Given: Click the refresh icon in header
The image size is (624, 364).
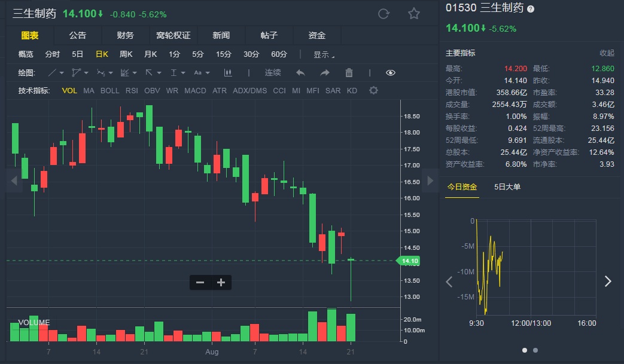Looking at the screenshot, I should 384,14.
